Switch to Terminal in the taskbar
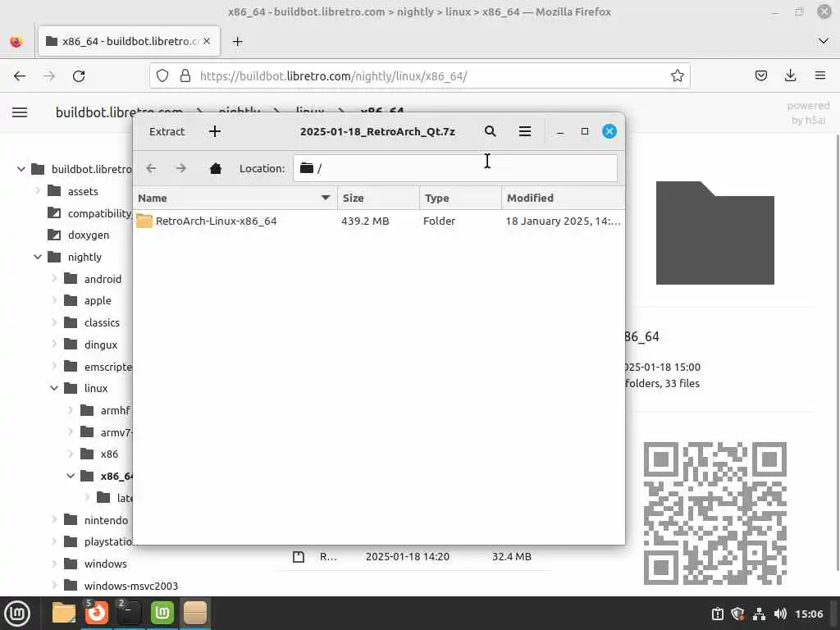Viewport: 840px width, 630px height. (x=129, y=613)
